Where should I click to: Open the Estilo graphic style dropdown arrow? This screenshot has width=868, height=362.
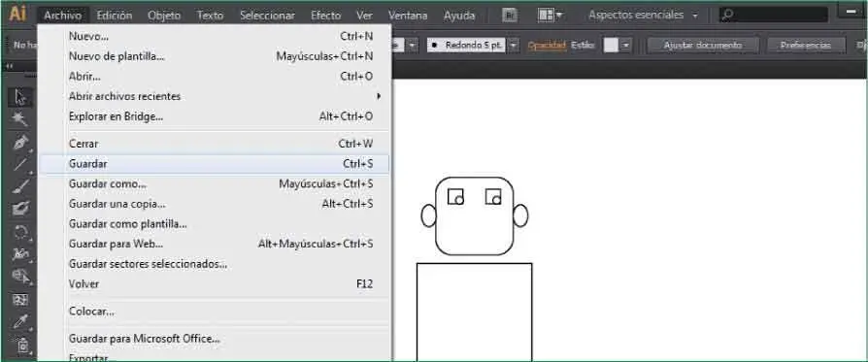pos(626,46)
